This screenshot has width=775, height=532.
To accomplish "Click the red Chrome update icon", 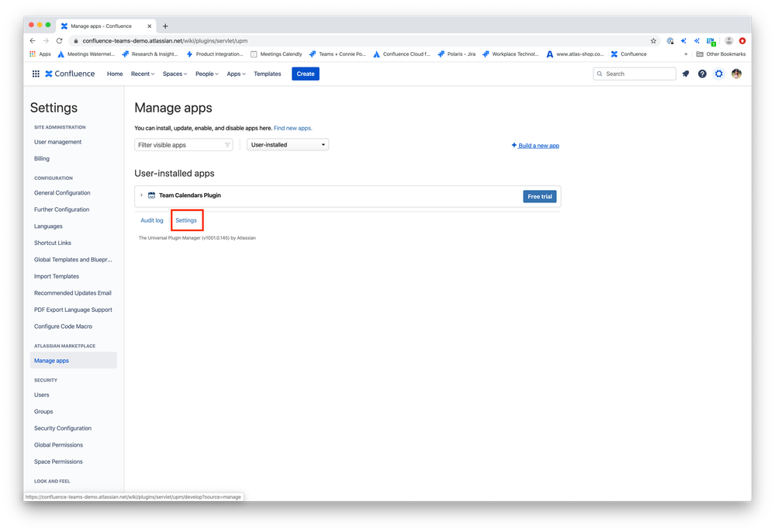I will pyautogui.click(x=742, y=41).
